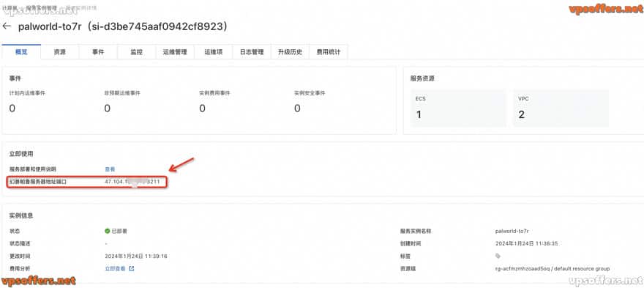The width and height of the screenshot is (644, 288).
Task: Click the modified time 2024年1月24日 11:39:16
Action: point(136,256)
